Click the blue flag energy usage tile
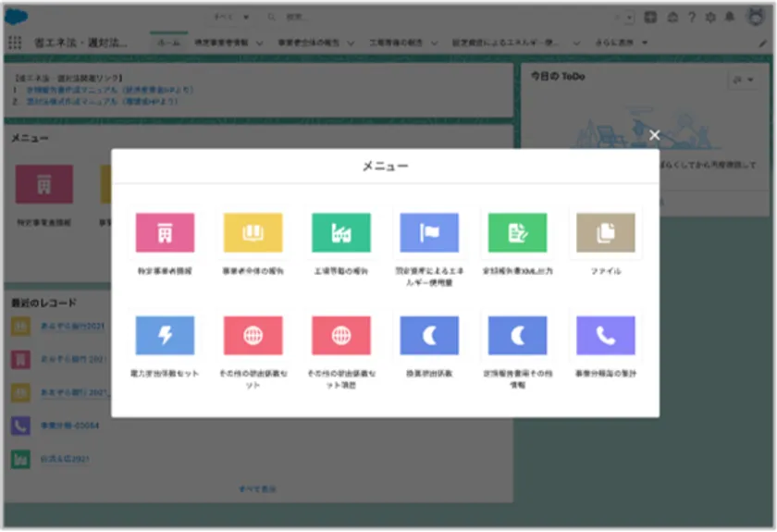777x532 pixels. [429, 233]
